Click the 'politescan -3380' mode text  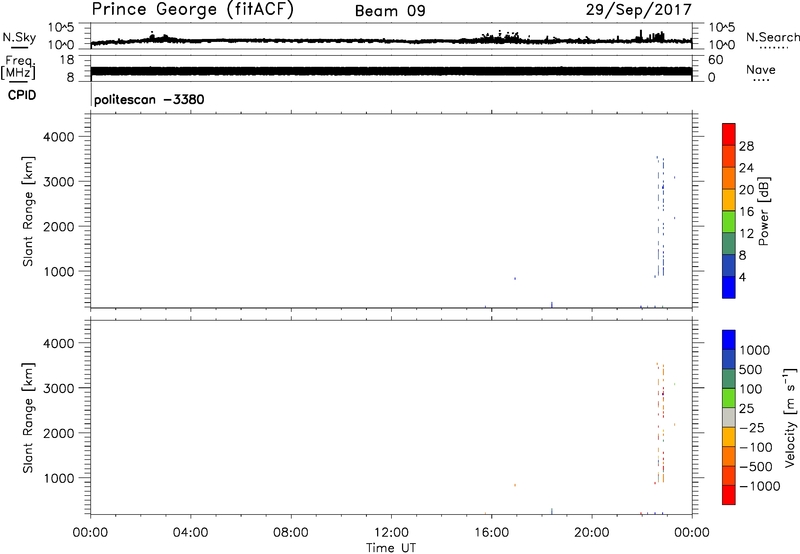[149, 99]
